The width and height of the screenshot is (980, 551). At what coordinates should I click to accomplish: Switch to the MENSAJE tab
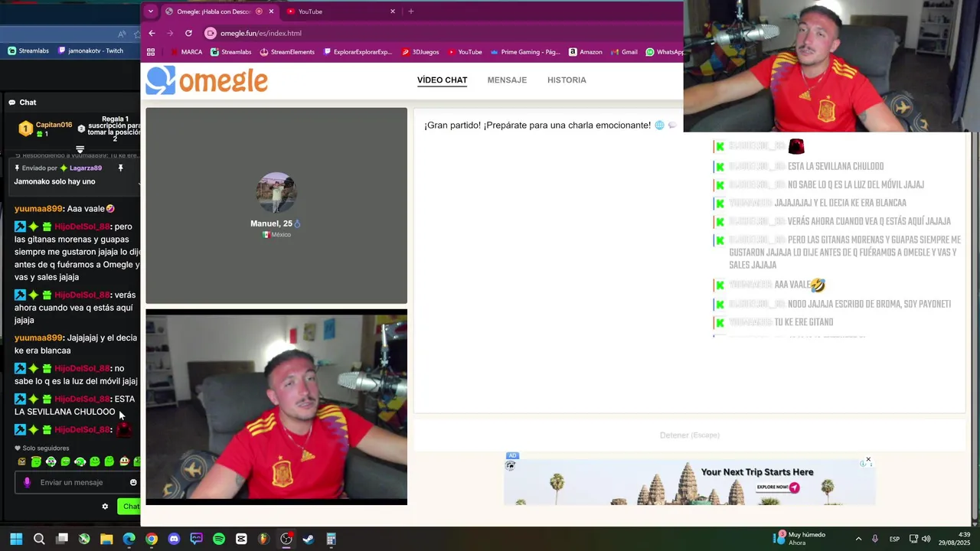click(x=507, y=80)
